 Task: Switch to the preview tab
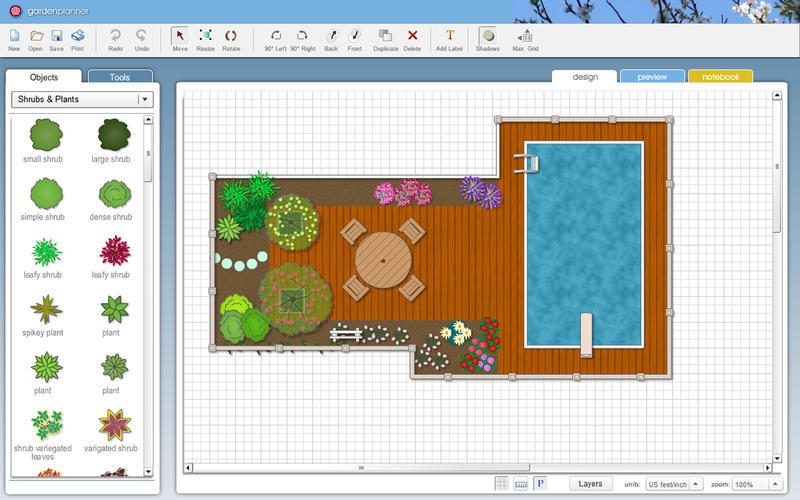point(652,77)
